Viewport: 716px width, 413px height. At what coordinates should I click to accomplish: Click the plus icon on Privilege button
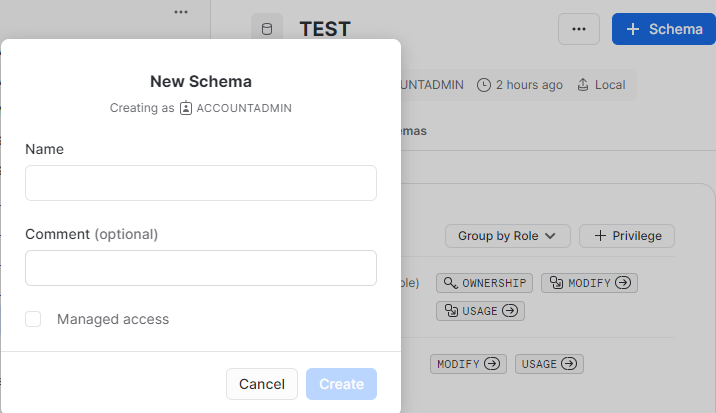pos(600,236)
